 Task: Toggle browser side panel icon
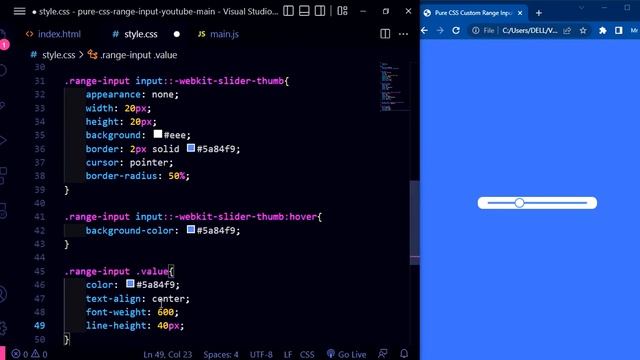click(x=619, y=31)
